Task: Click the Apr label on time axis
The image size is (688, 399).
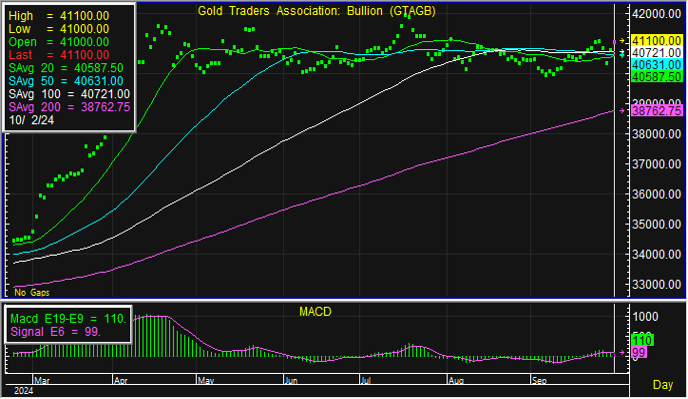Action: coord(121,381)
